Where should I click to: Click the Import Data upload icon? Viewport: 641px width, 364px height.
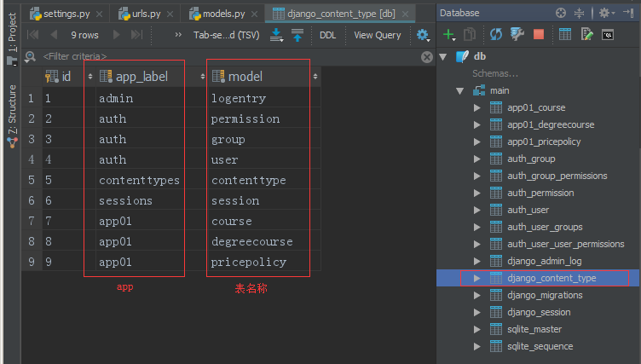pos(297,35)
